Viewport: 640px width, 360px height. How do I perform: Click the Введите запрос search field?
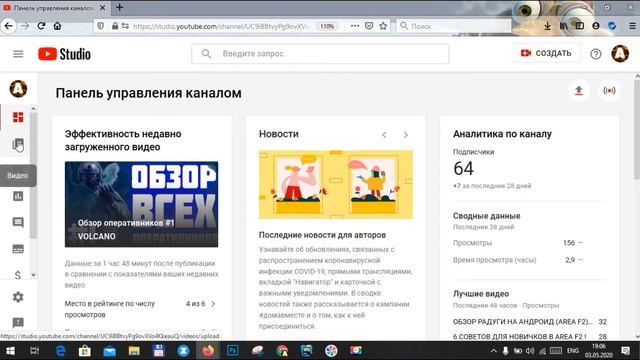[320, 53]
